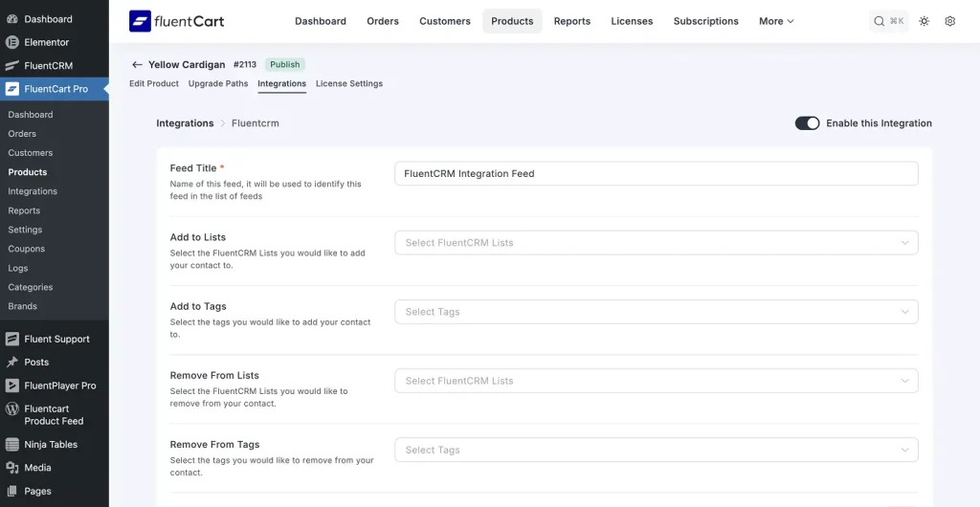Click the Ninja Tables sidebar icon
The image size is (980, 507).
coord(11,445)
